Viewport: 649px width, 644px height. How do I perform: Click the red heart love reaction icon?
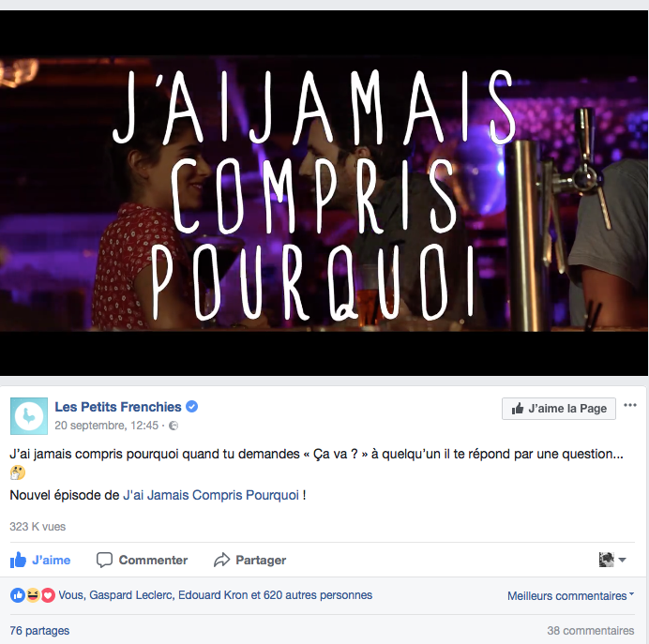tap(48, 595)
